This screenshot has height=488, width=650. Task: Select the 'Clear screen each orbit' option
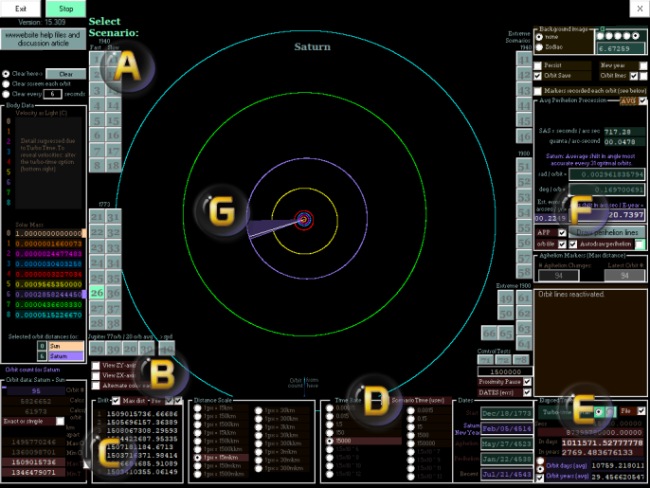6,83
